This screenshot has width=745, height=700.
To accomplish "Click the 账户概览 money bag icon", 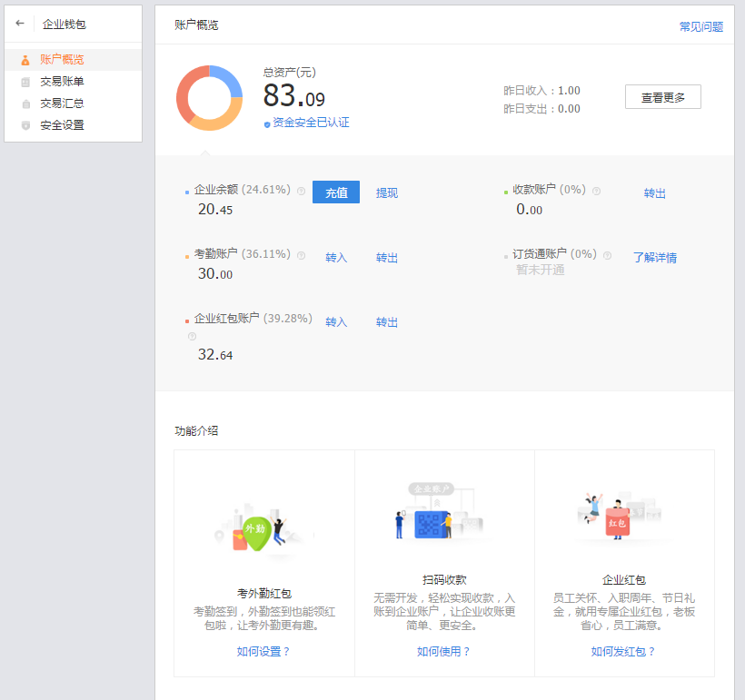I will (25, 60).
